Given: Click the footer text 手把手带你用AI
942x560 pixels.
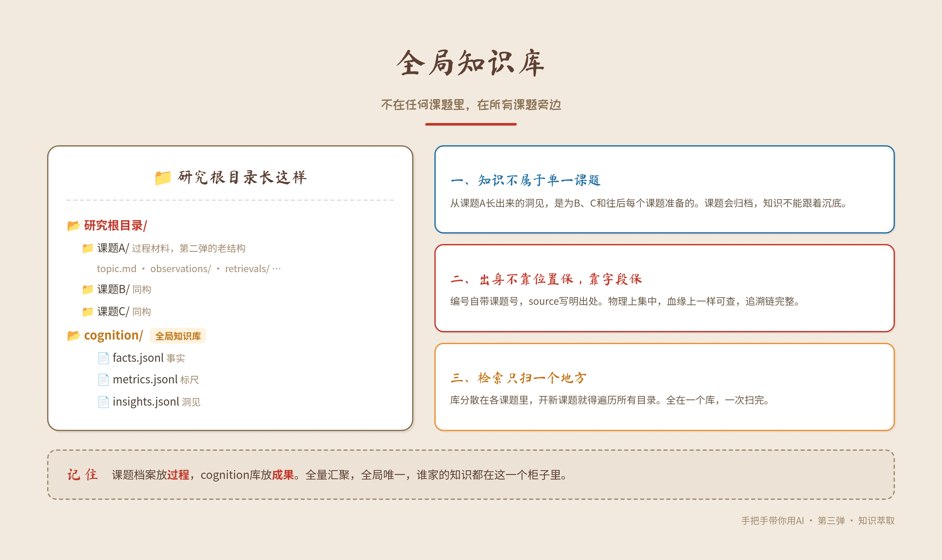Looking at the screenshot, I should 772,521.
